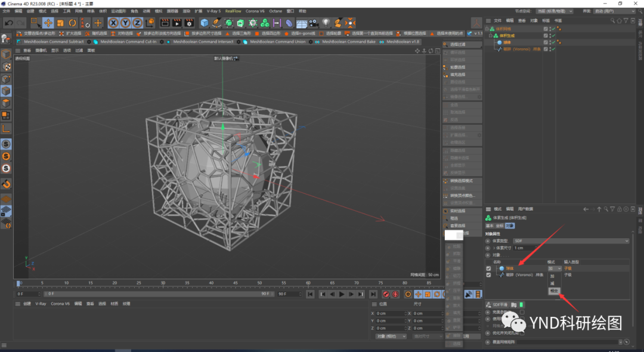Select the Rotate tool
Image resolution: width=644 pixels, height=352 pixels.
tap(72, 23)
